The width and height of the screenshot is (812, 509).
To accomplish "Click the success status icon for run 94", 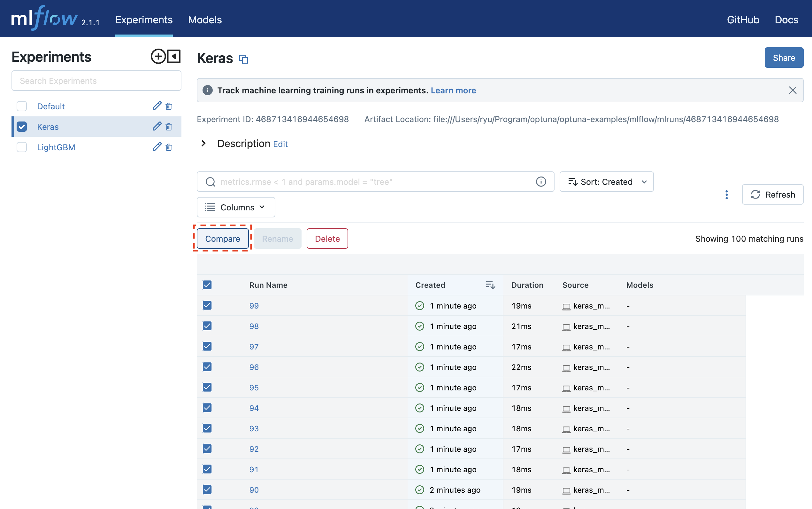I will pyautogui.click(x=420, y=408).
